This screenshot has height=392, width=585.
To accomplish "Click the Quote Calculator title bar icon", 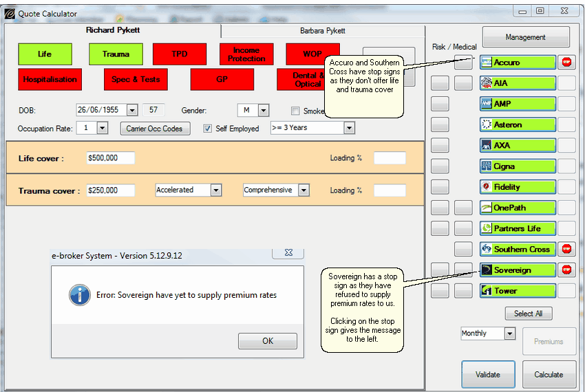I will point(10,14).
